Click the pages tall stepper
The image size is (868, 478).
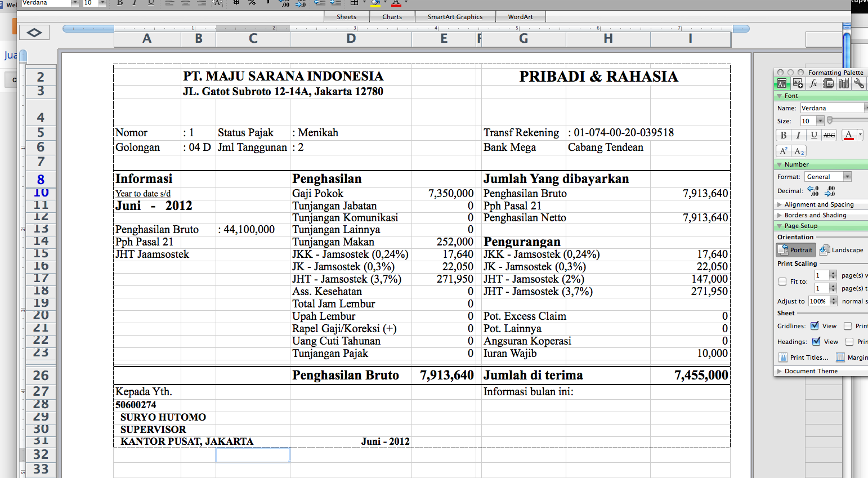tap(833, 288)
